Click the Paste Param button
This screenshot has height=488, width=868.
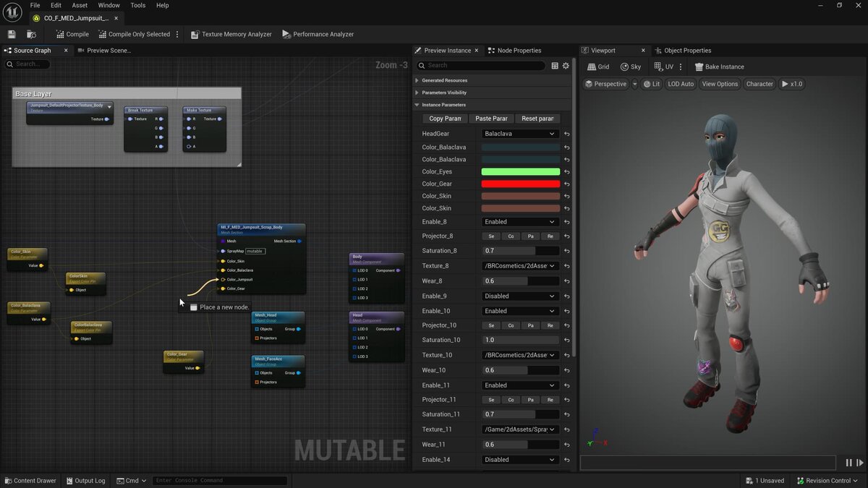point(490,118)
